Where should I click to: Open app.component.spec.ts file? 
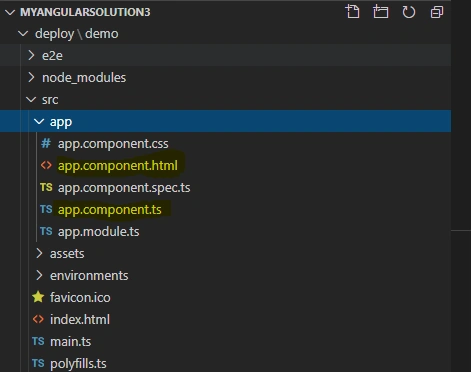124,188
